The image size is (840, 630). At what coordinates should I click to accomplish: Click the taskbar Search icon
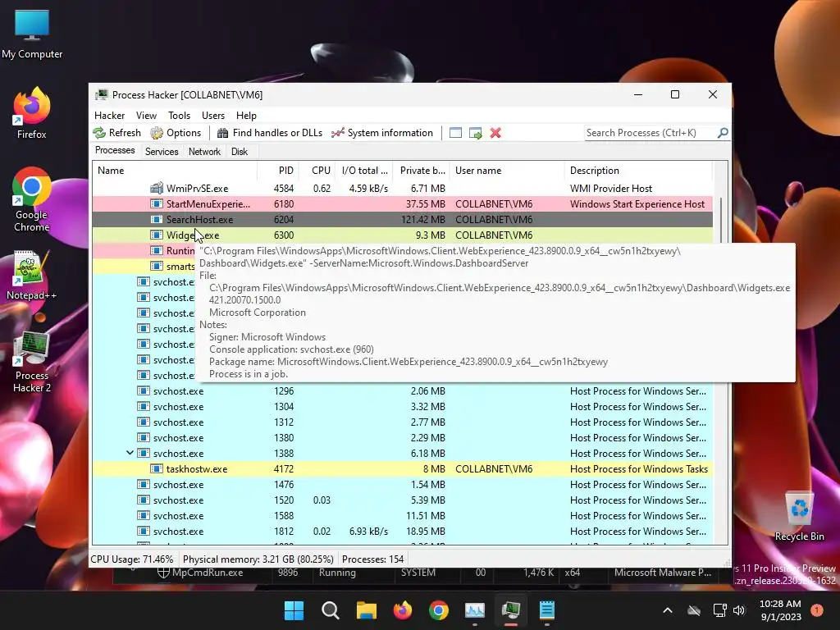[330, 610]
